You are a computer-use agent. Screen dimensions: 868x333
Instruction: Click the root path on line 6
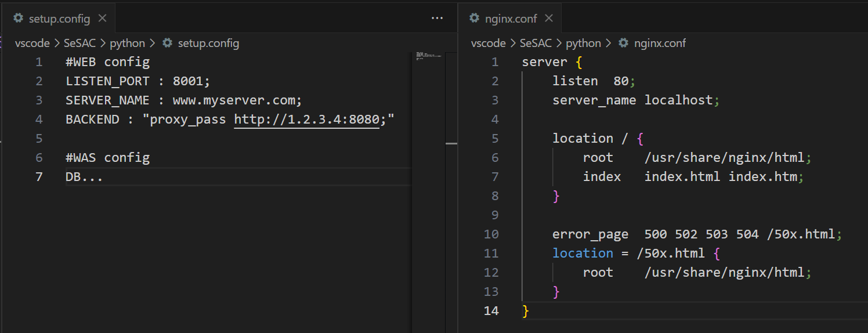(728, 158)
